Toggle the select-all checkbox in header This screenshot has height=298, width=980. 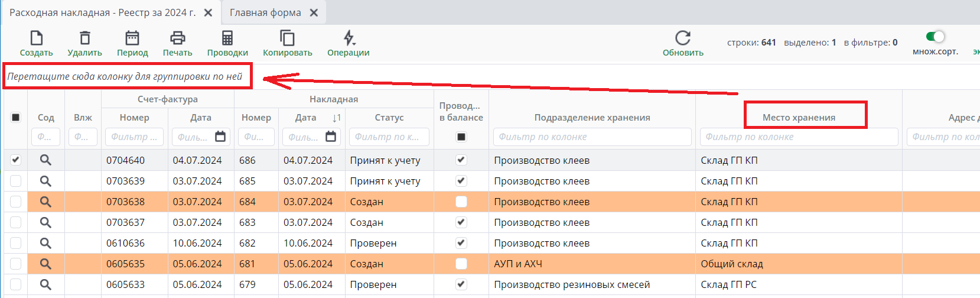(x=16, y=117)
